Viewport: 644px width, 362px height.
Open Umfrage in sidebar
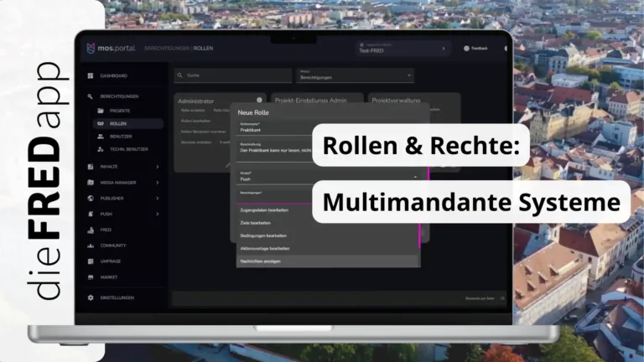click(x=111, y=261)
